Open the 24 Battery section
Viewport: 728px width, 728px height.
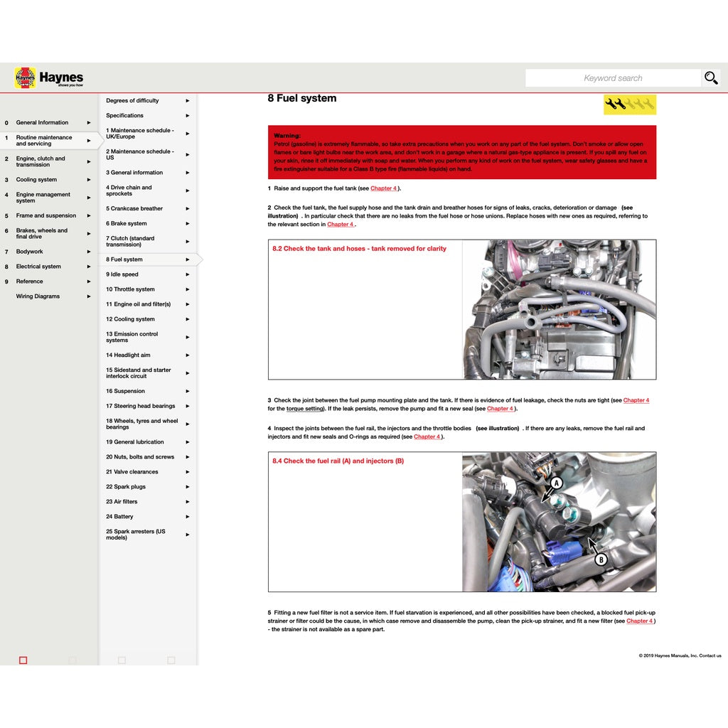[x=119, y=516]
